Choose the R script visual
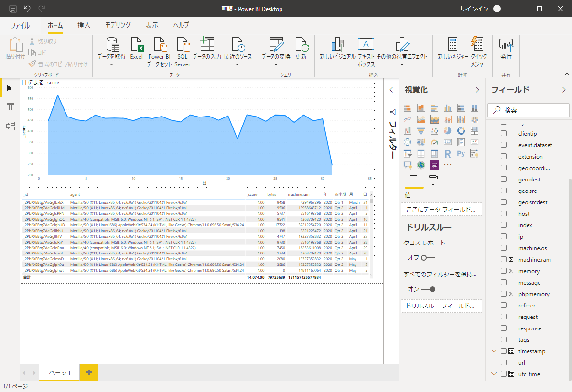 pos(448,154)
